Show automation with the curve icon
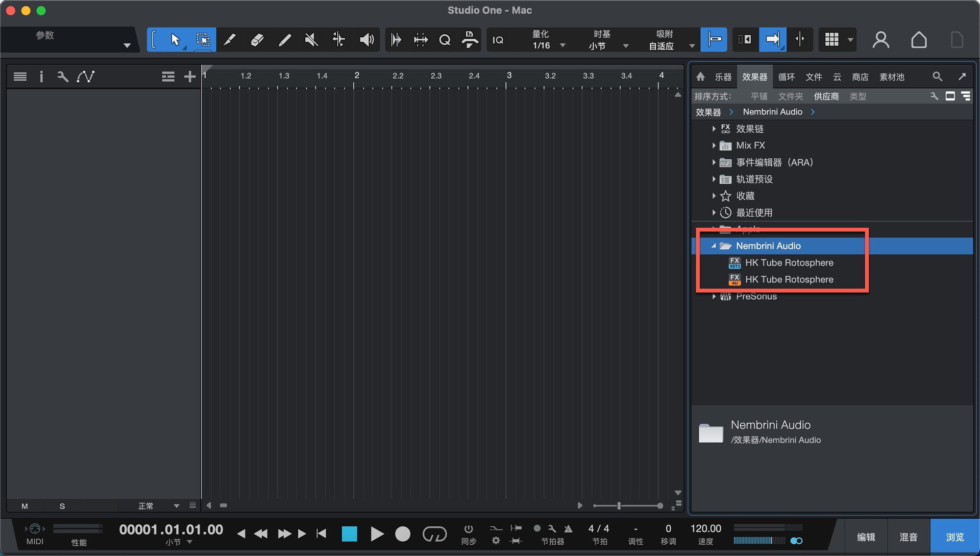 click(85, 77)
